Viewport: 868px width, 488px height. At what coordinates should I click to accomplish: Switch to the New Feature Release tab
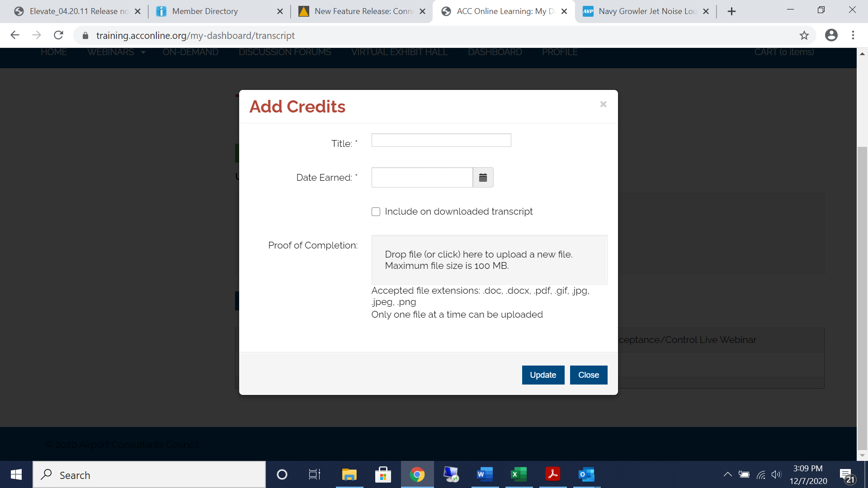pos(363,11)
